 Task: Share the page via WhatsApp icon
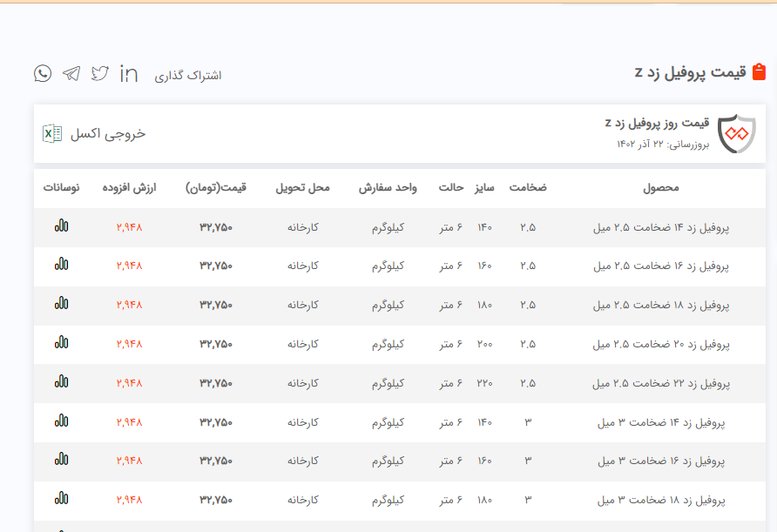[x=43, y=74]
